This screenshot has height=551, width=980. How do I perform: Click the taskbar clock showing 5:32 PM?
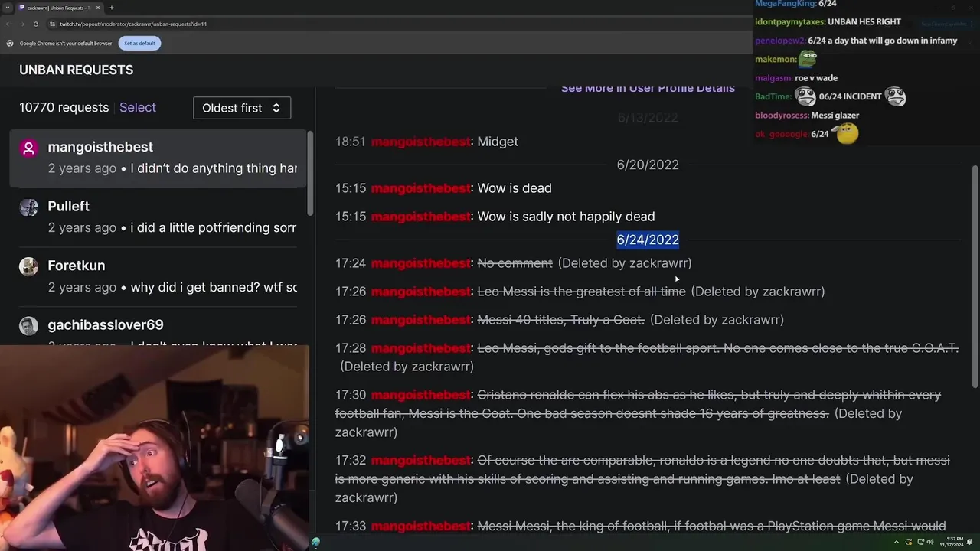(953, 542)
